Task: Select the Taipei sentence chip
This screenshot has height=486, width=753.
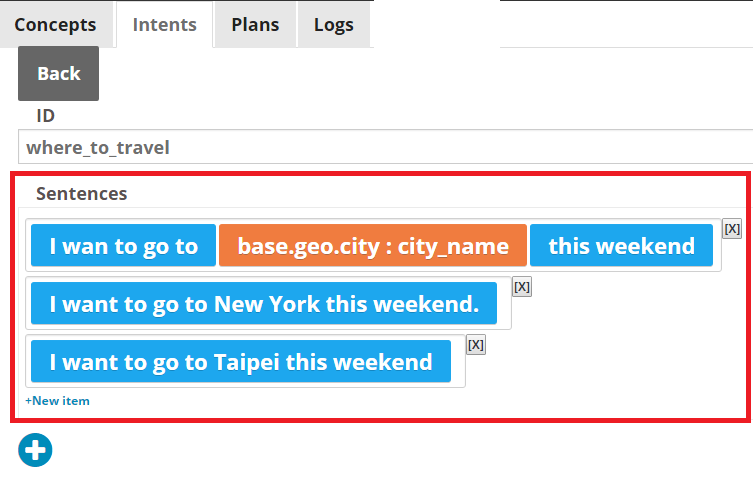Action: coord(241,361)
